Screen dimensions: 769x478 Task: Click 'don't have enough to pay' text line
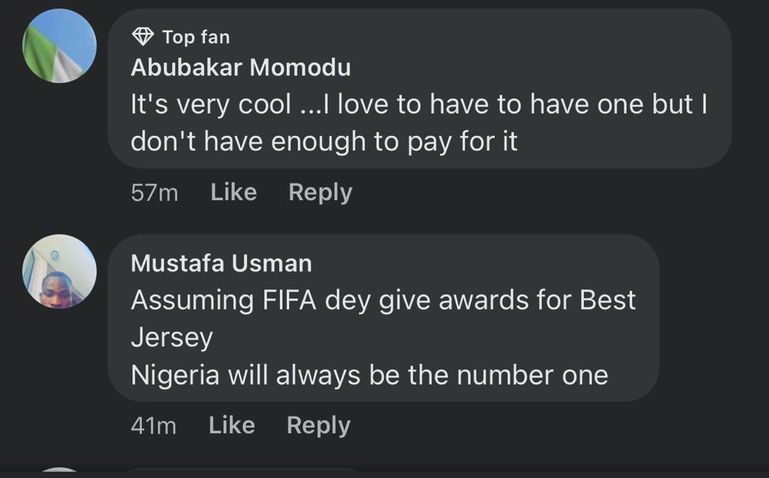pyautogui.click(x=324, y=141)
